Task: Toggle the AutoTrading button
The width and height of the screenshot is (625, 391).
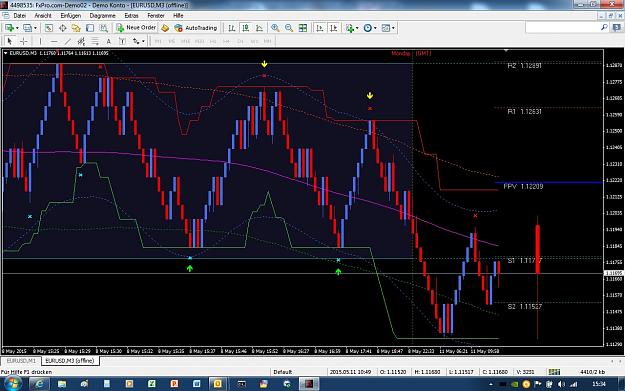Action: click(x=196, y=28)
